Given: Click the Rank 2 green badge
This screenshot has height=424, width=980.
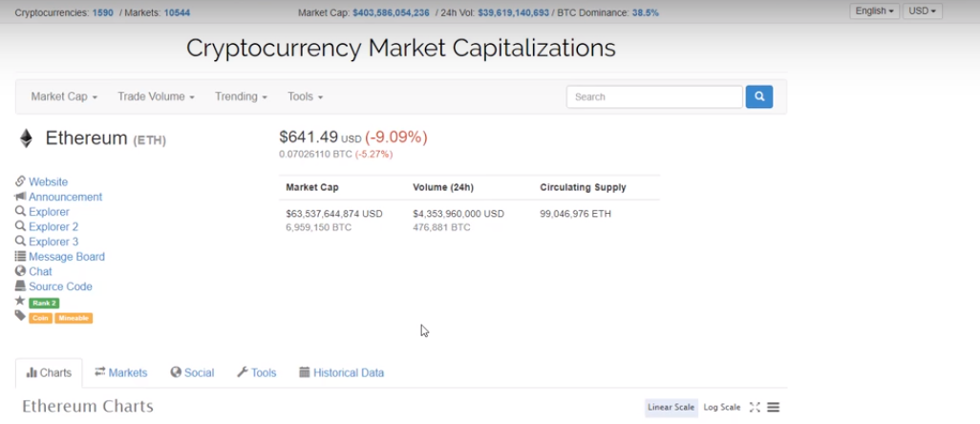Looking at the screenshot, I should (x=44, y=304).
